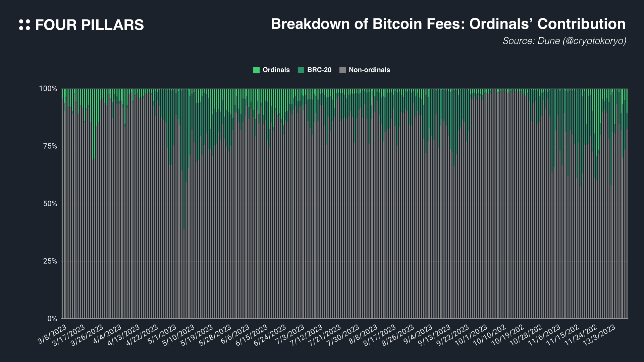This screenshot has height=362, width=644.
Task: Toggle the Ordinals legend label
Action: [276, 70]
